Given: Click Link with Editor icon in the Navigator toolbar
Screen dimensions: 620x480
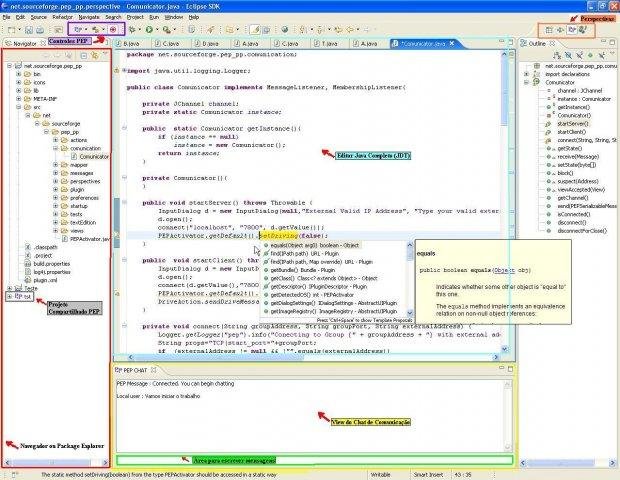Looking at the screenshot, I should 95,56.
